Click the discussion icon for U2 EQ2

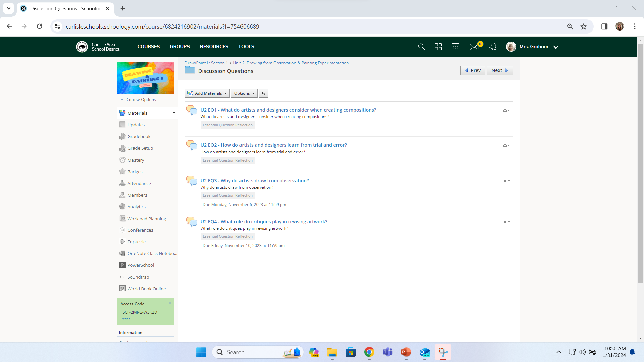[x=192, y=145]
